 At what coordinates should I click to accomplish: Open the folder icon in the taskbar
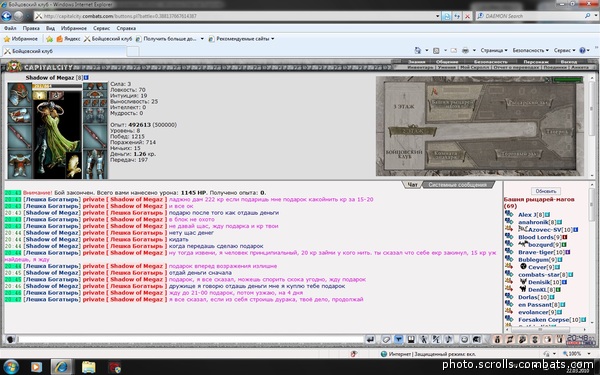coord(88,367)
